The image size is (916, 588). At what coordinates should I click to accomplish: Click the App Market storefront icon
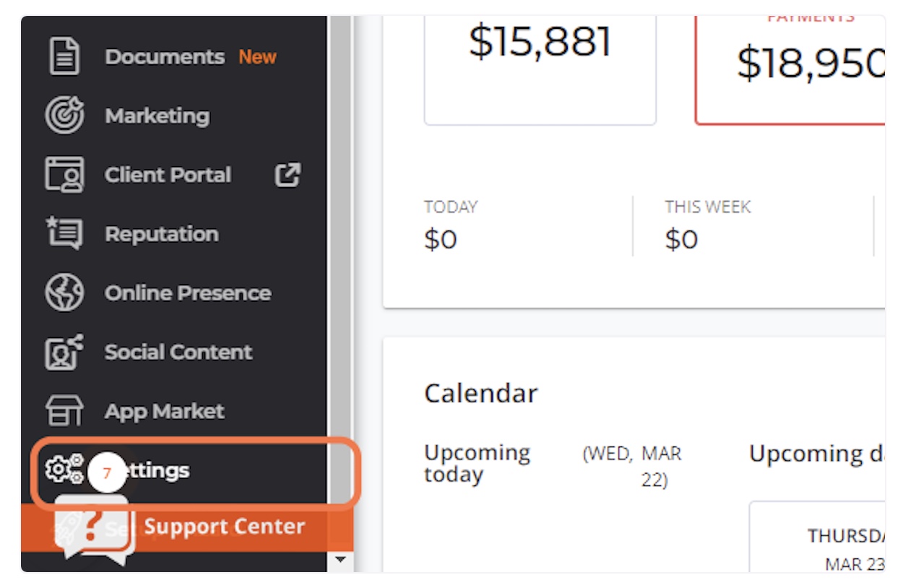tap(64, 411)
